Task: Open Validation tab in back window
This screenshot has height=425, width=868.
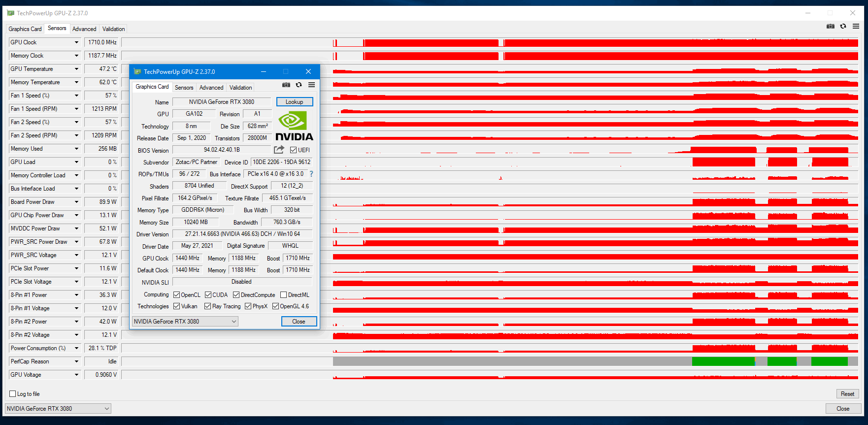Action: [x=113, y=29]
